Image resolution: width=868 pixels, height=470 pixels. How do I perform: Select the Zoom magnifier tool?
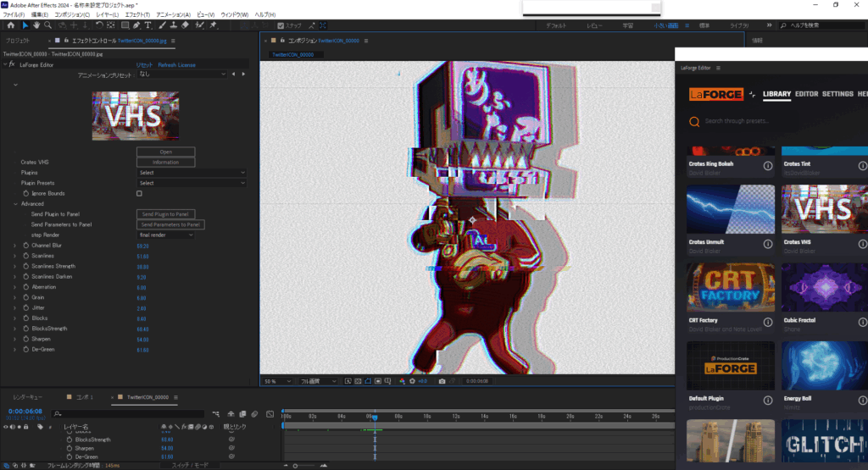point(48,25)
